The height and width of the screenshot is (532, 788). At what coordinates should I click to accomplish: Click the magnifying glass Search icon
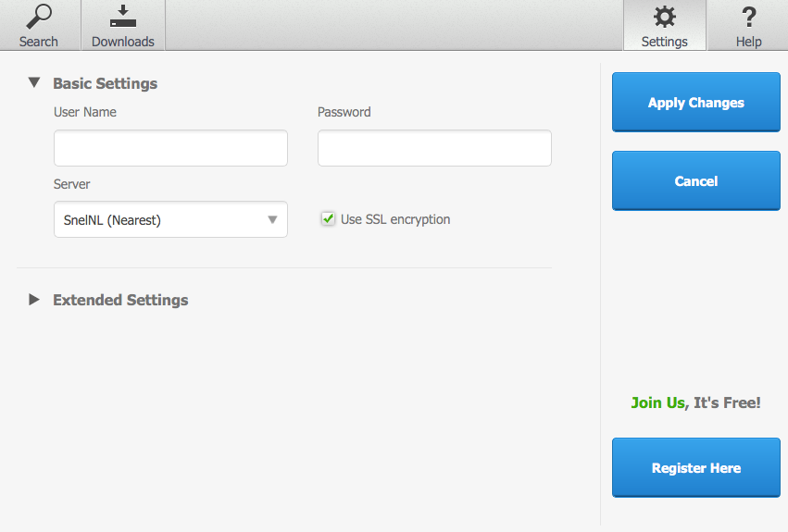pos(39,17)
